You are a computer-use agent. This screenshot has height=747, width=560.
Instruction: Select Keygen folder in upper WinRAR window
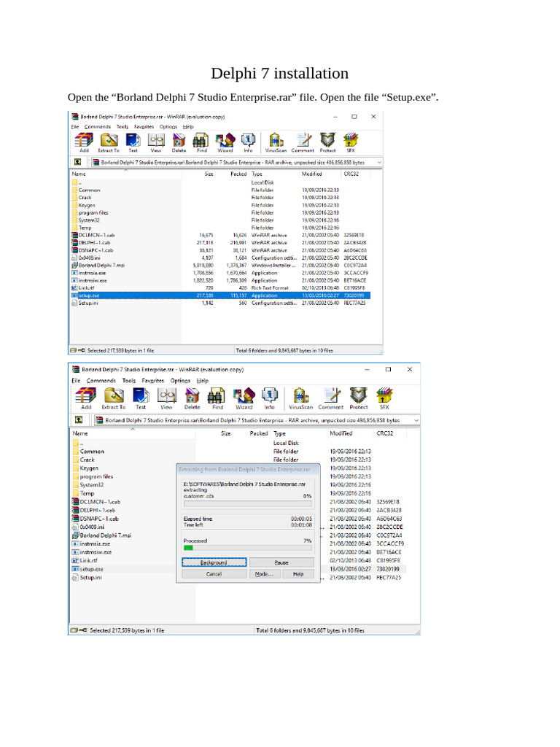pyautogui.click(x=86, y=205)
